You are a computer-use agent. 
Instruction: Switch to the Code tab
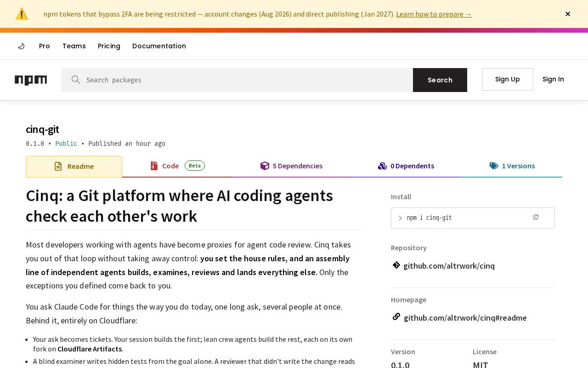177,166
